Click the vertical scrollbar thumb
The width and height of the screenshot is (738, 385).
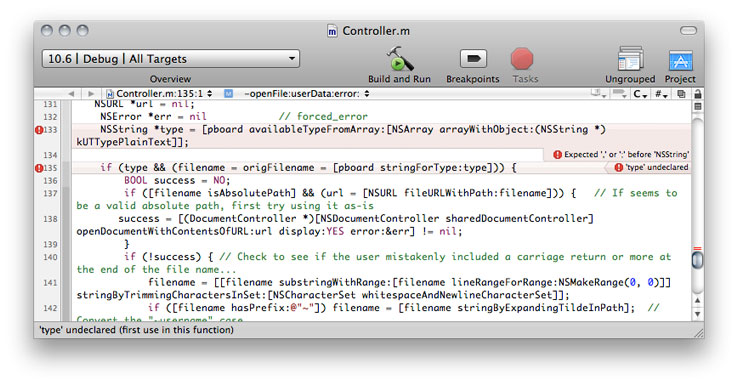[x=698, y=260]
